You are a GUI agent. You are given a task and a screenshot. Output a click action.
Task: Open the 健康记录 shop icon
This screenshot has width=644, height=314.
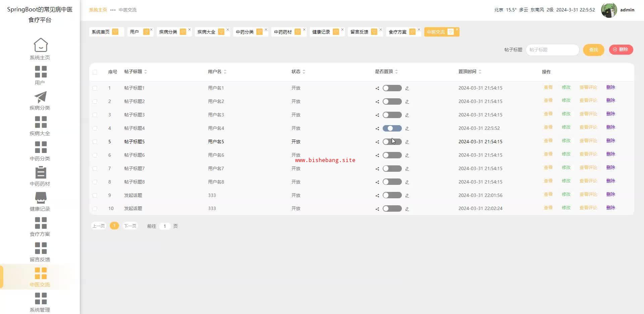pyautogui.click(x=41, y=198)
